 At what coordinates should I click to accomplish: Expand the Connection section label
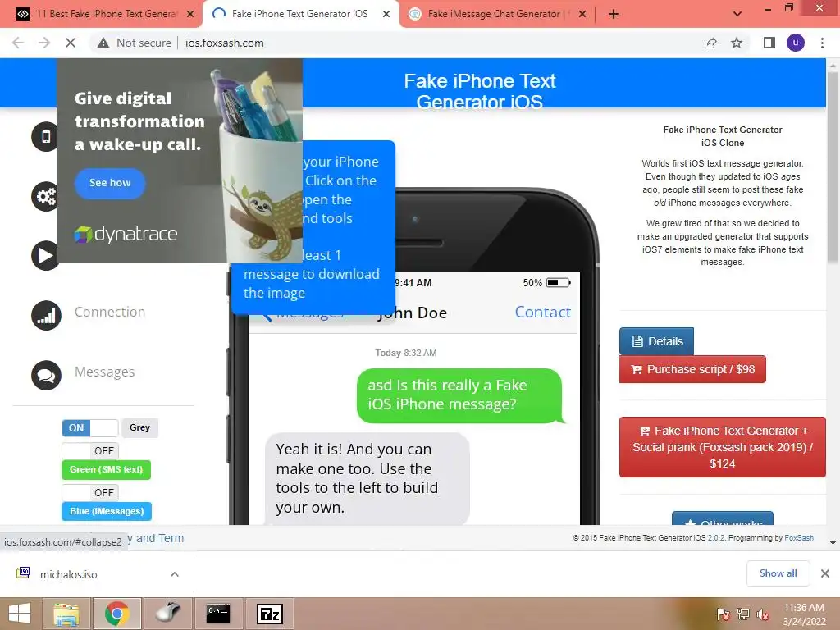110,312
